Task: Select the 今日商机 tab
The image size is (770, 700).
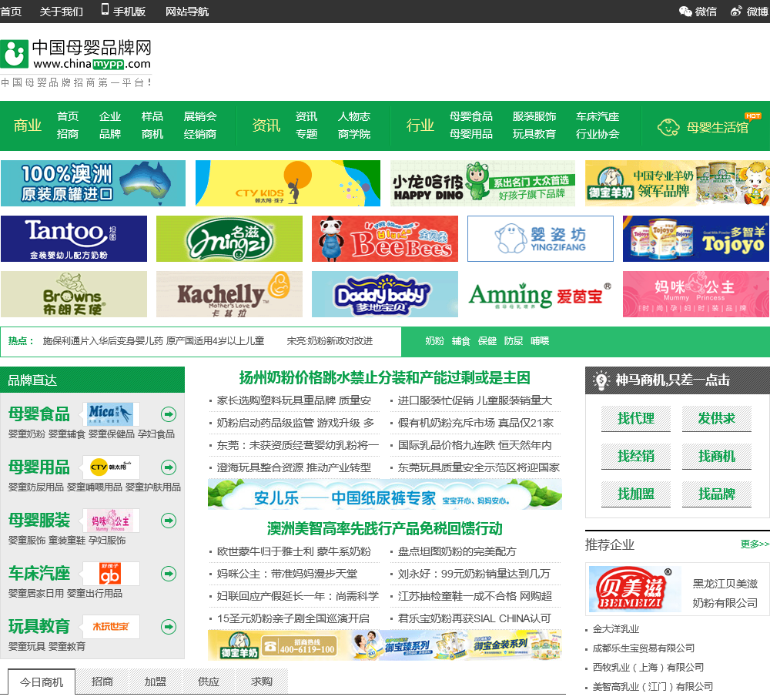Action: click(42, 682)
